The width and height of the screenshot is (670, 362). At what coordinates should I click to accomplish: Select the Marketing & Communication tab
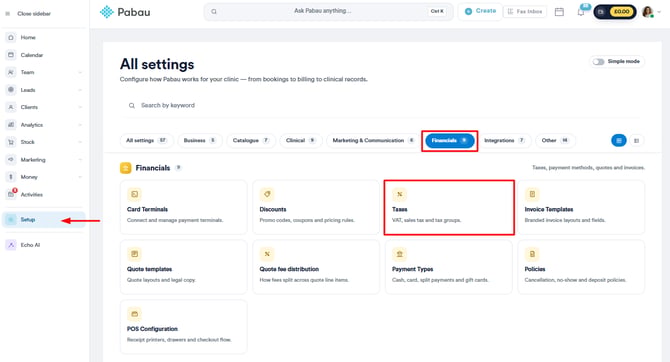pyautogui.click(x=373, y=140)
